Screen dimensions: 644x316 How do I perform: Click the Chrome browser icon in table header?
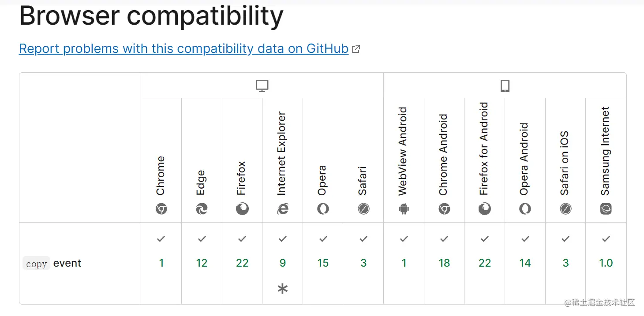coord(161,209)
